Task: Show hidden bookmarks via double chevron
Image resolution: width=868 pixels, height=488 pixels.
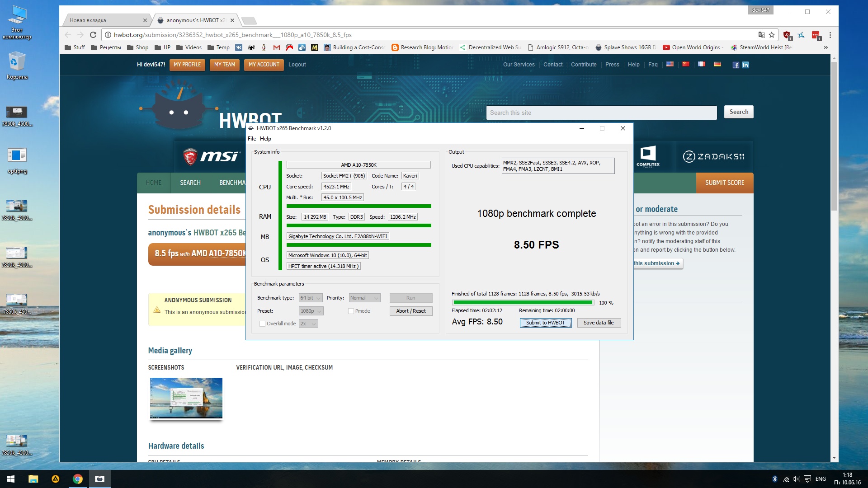Action: point(826,47)
